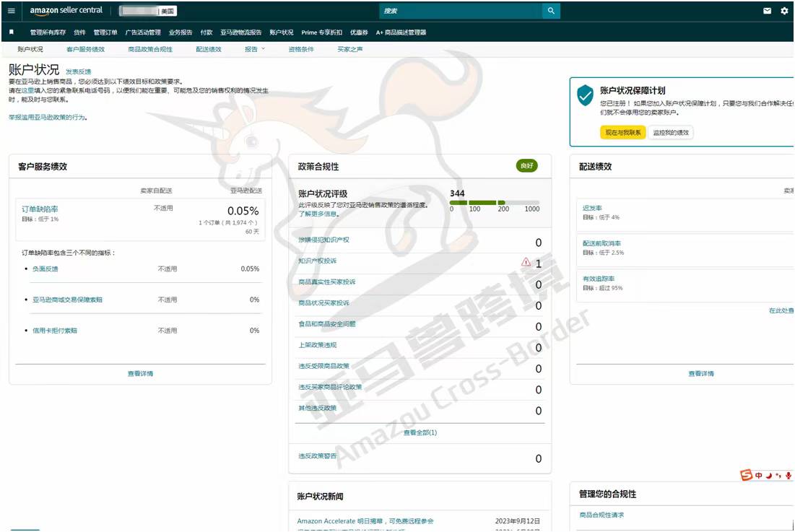
Task: Switch to the 买家之声 tab
Action: pos(349,49)
